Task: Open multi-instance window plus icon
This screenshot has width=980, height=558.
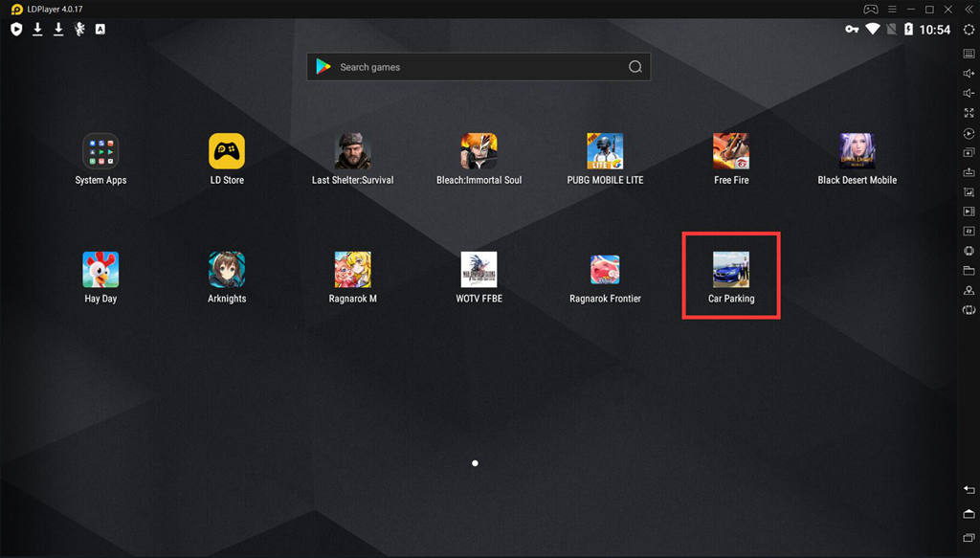Action: [969, 152]
